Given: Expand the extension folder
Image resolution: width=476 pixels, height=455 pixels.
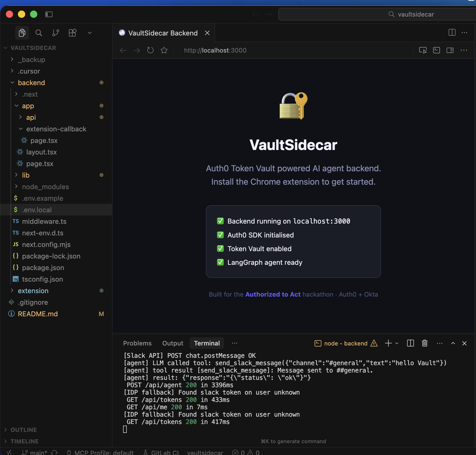Looking at the screenshot, I should tap(56, 291).
